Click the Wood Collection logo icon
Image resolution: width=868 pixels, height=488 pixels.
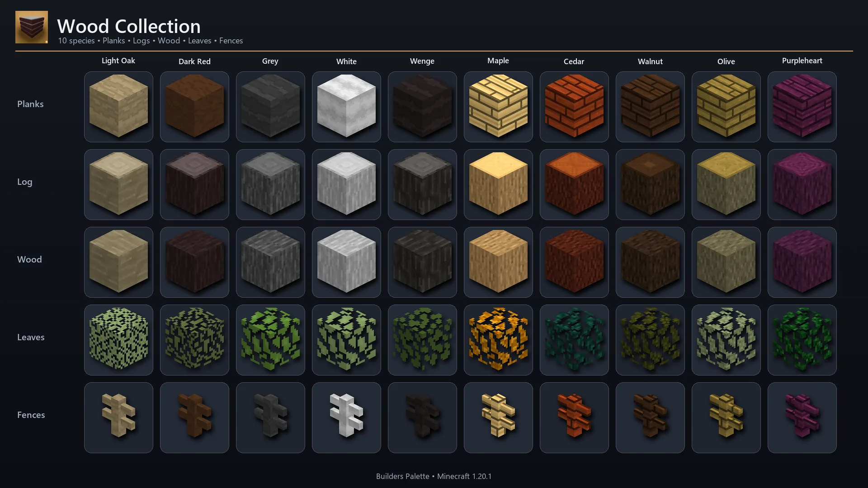click(32, 27)
